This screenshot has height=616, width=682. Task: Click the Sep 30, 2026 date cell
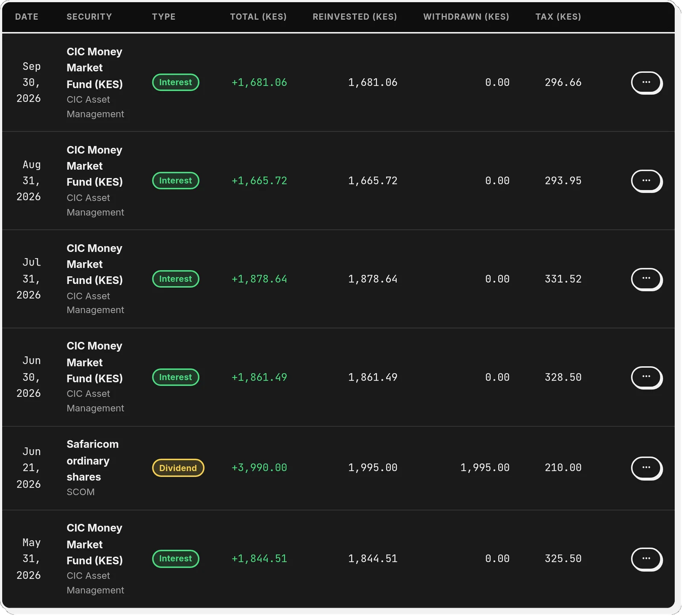tap(29, 82)
